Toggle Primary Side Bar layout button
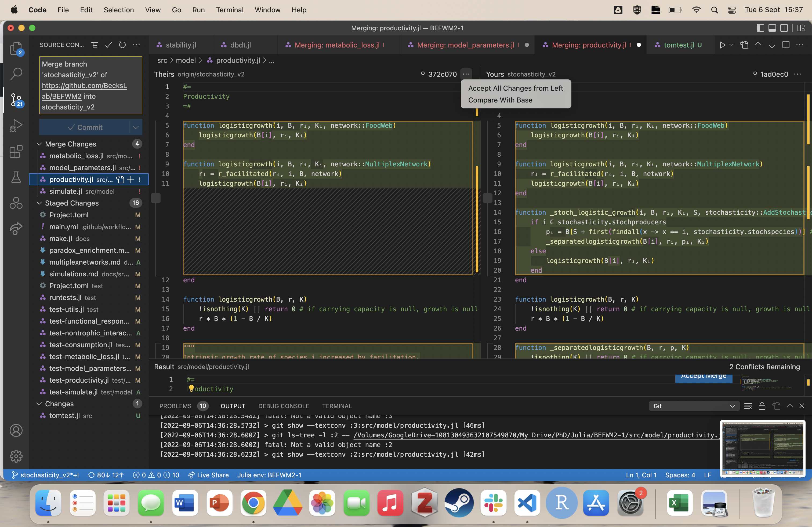The image size is (812, 527). pos(760,28)
